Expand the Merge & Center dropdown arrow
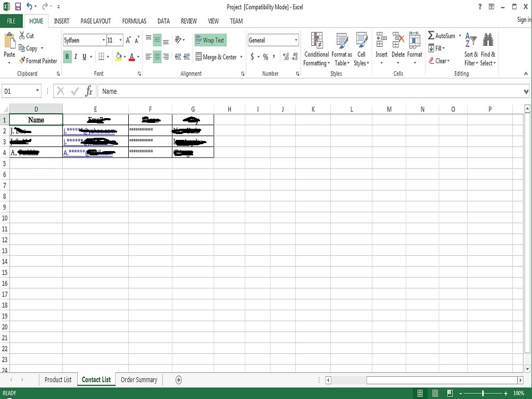Image resolution: width=532 pixels, height=399 pixels. pyautogui.click(x=241, y=57)
